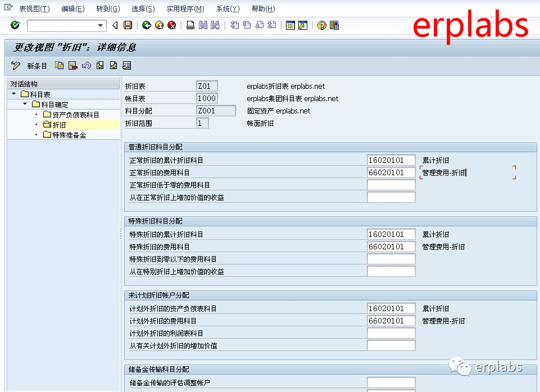This screenshot has width=540, height=392.
Task: Click the Next Entry icon
Action: pyautogui.click(x=114, y=65)
